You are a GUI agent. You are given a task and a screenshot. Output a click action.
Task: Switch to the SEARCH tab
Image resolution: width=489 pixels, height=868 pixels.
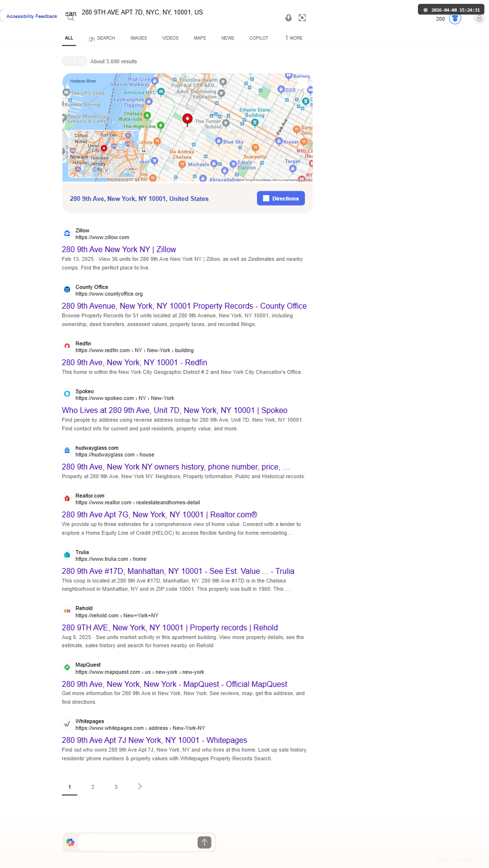102,38
